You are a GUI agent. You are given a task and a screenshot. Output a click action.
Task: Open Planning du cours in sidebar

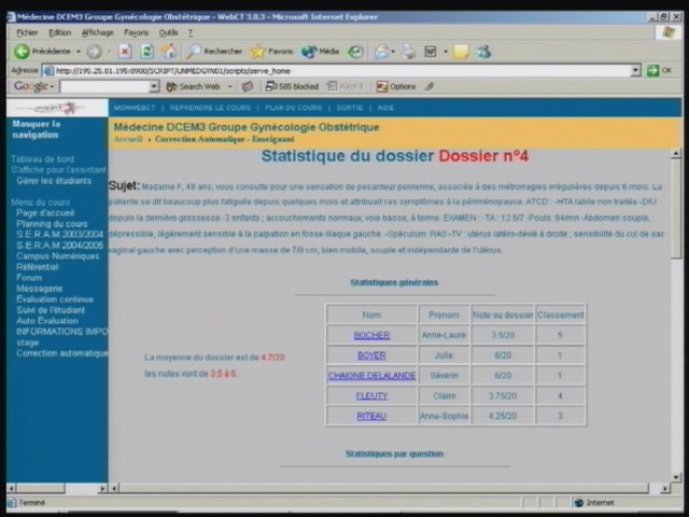point(52,224)
